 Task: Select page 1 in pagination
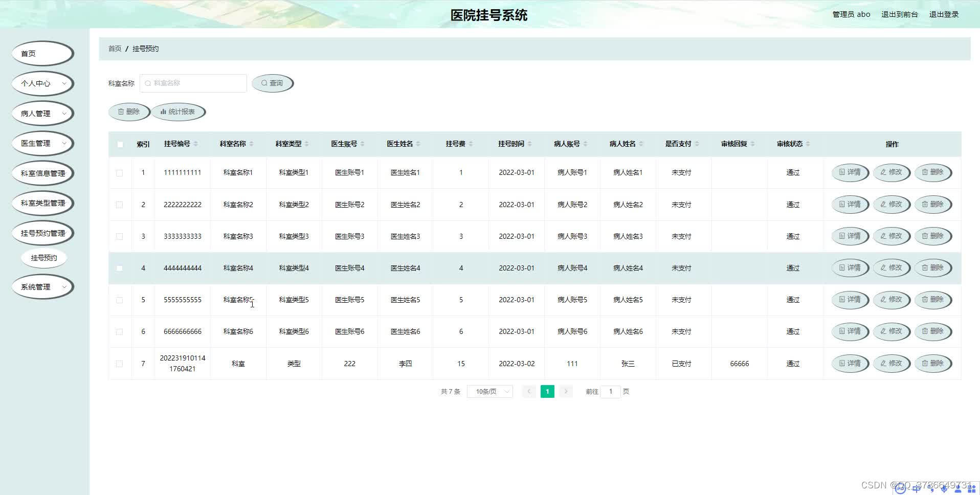(547, 391)
